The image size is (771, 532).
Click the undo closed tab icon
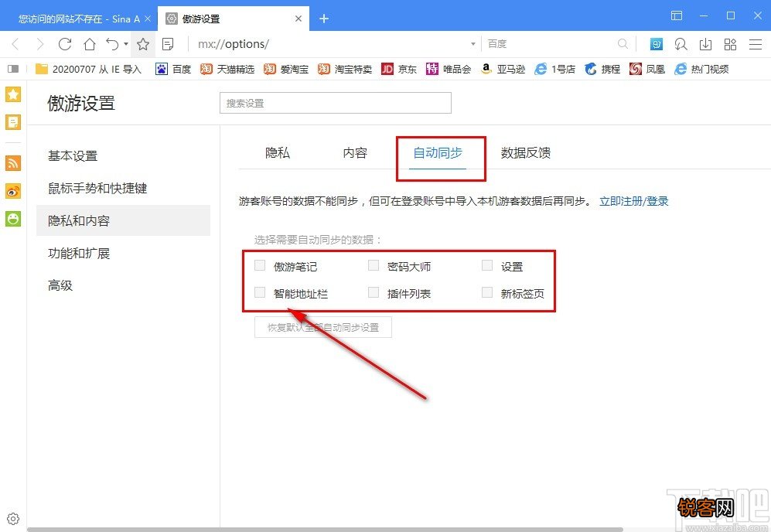click(112, 44)
